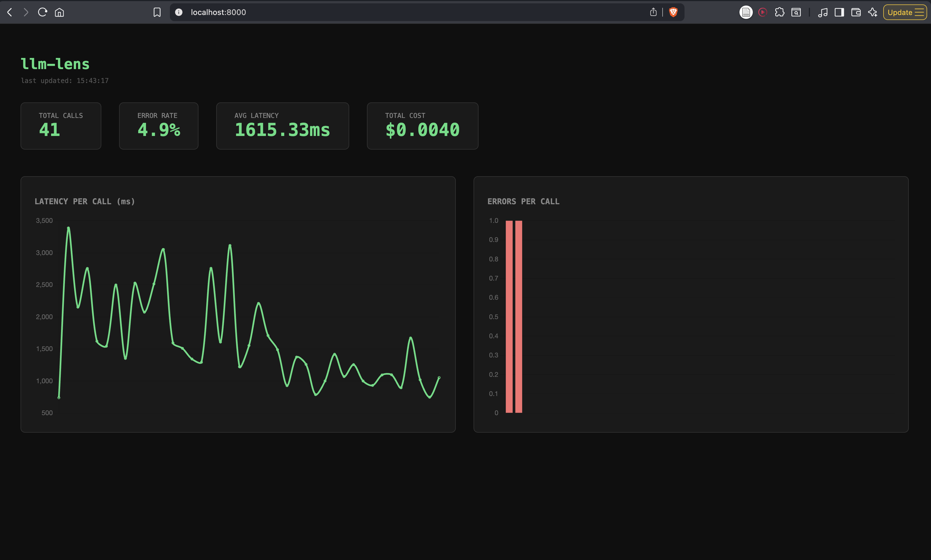931x560 pixels.
Task: Click the Update menu button
Action: [x=905, y=12]
